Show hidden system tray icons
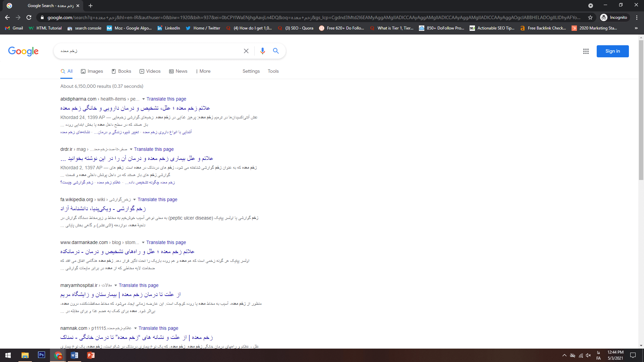This screenshot has height=362, width=644. tap(564, 355)
